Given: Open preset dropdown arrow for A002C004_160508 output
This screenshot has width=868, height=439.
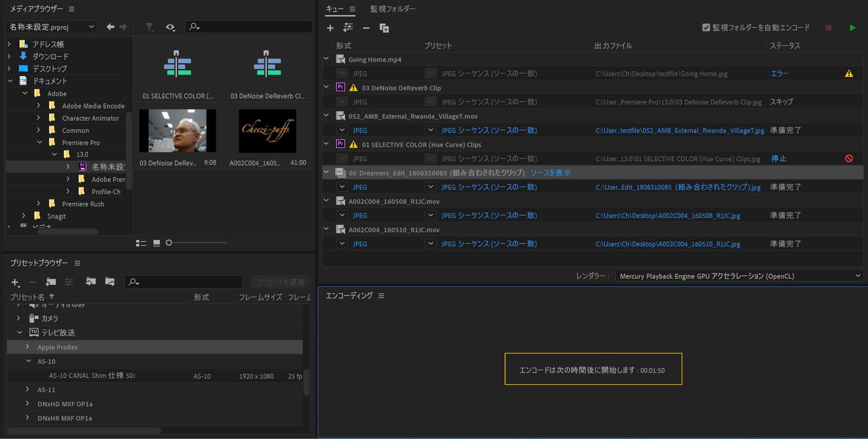Looking at the screenshot, I should tap(431, 215).
